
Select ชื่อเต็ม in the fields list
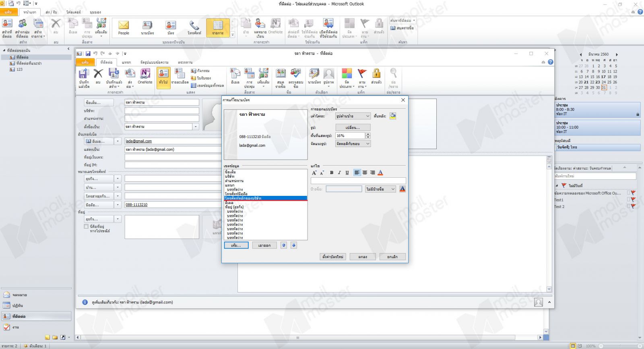[x=231, y=172]
